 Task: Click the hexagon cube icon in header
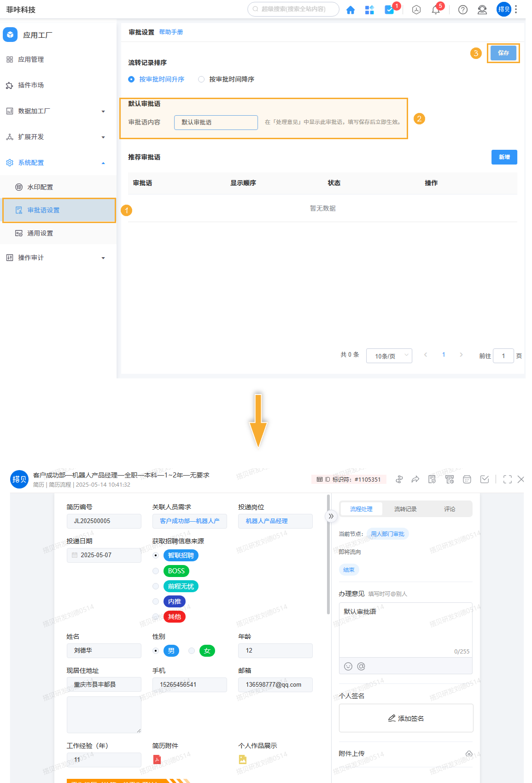click(x=416, y=10)
